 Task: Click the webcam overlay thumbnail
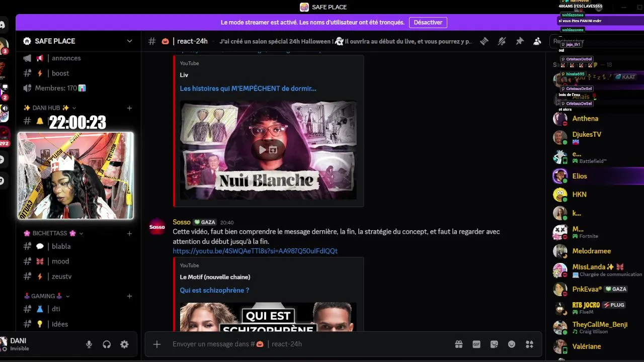pos(75,175)
